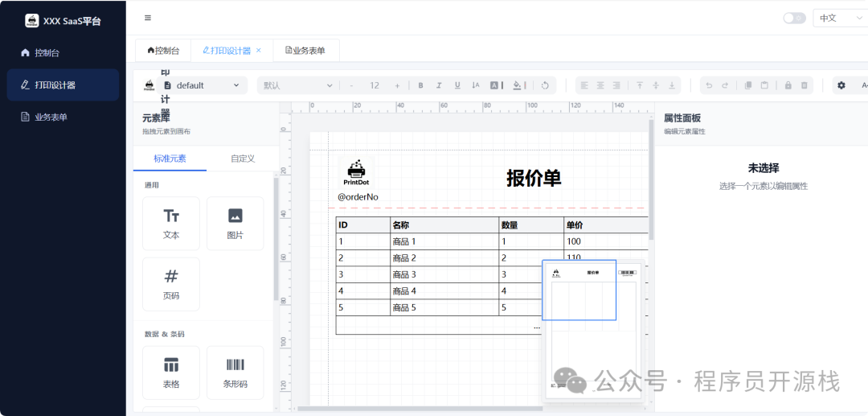Viewport: 868px width, 416px height.
Task: Select the 自定义 elements tab
Action: (x=243, y=159)
